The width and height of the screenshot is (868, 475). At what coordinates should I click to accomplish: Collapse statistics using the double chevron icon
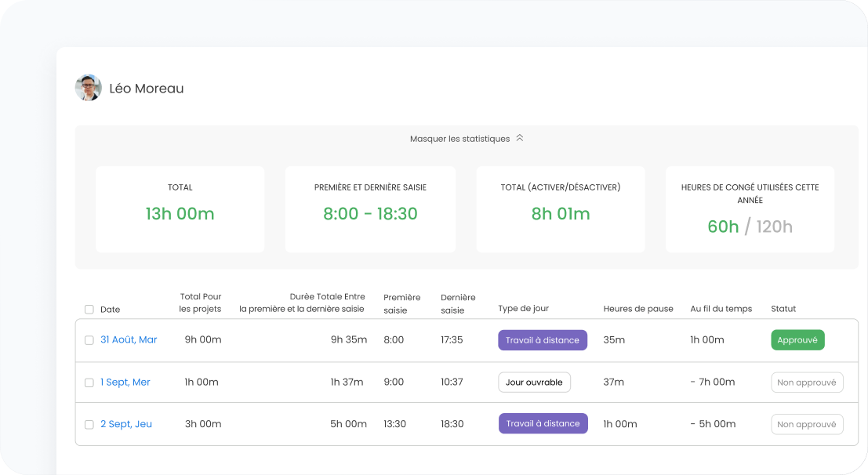coord(519,138)
